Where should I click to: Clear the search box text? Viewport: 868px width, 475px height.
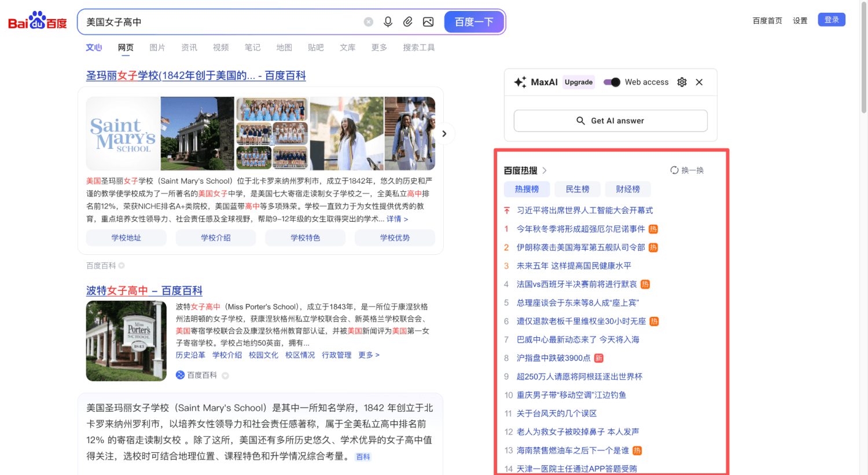pyautogui.click(x=369, y=22)
